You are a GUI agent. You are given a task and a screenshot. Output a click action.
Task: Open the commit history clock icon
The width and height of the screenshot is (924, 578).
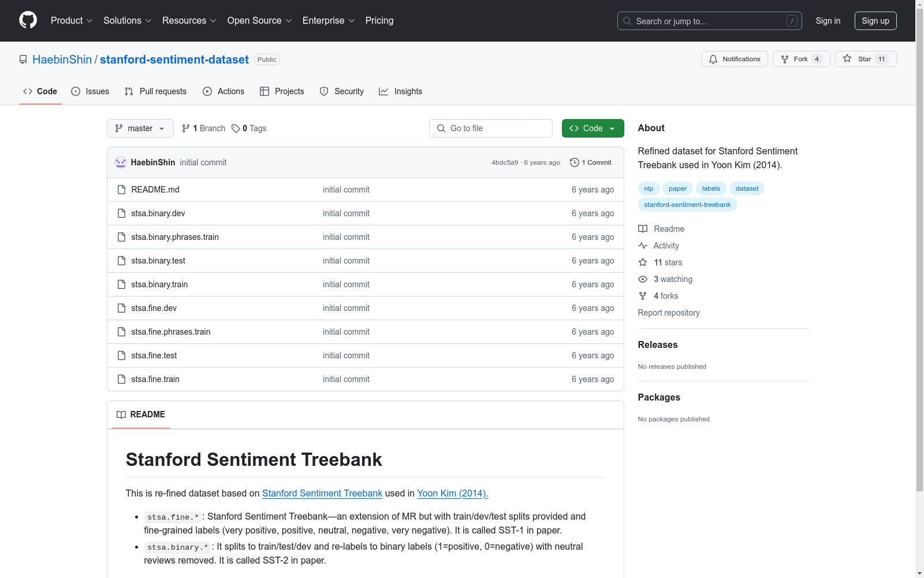574,162
